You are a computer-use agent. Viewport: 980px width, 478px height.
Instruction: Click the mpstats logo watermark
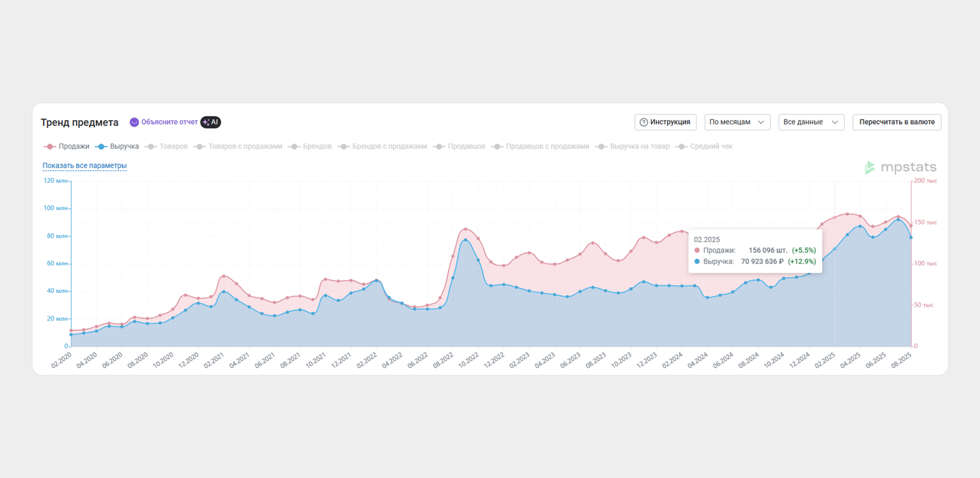click(900, 167)
